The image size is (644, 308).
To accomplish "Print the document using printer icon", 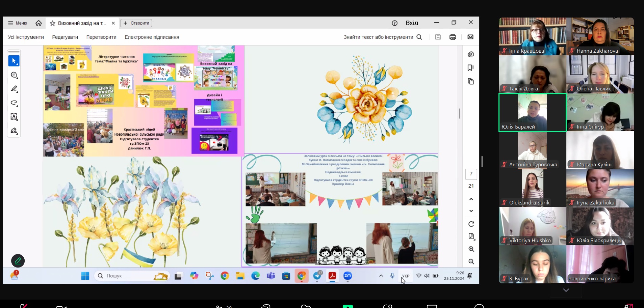I will pyautogui.click(x=453, y=37).
